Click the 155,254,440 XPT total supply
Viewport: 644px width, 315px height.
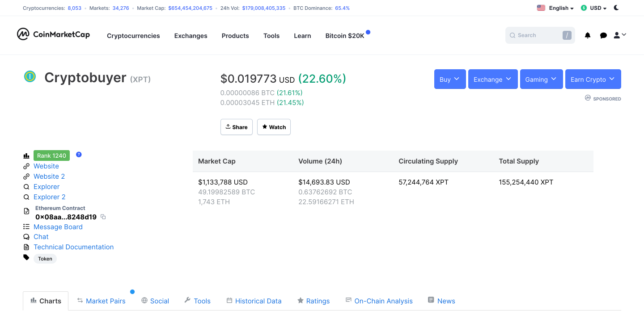526,182
